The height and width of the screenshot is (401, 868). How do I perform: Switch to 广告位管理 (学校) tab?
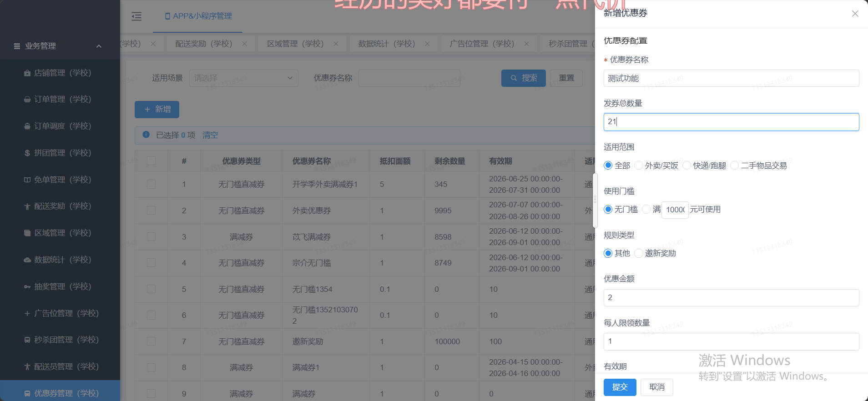tap(482, 44)
